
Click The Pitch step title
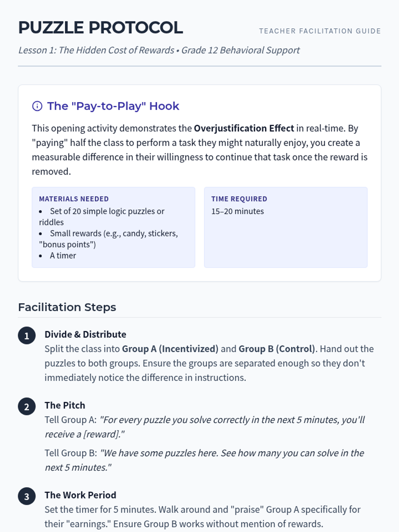click(65, 405)
